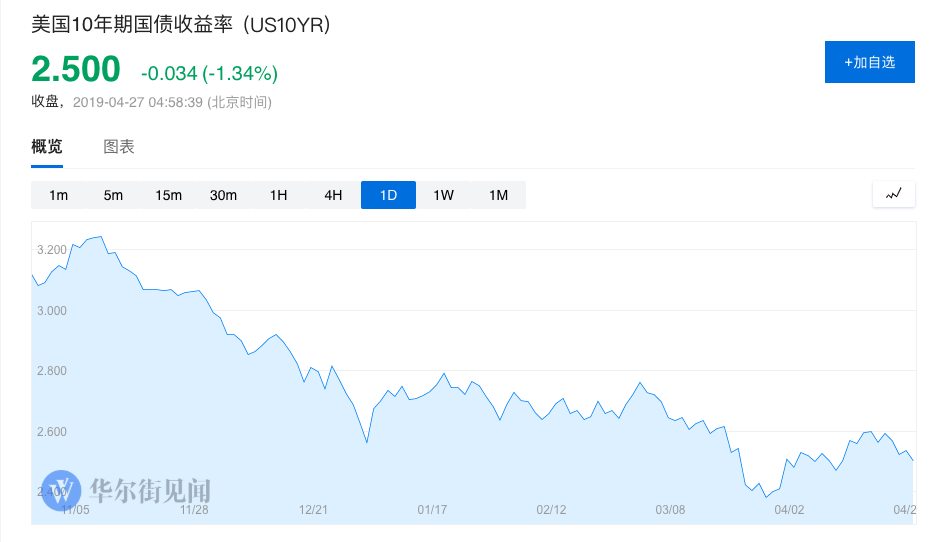Select the 1m interval
The width and height of the screenshot is (936, 542).
point(58,195)
